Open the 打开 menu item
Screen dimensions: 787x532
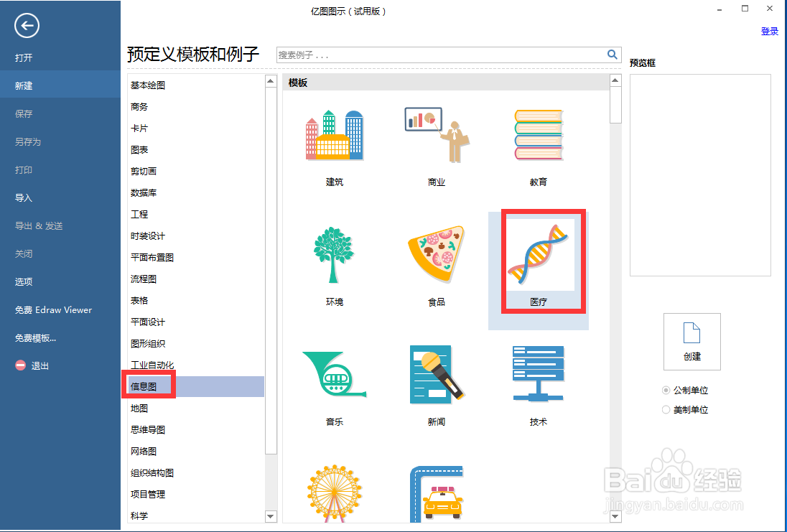coord(24,57)
